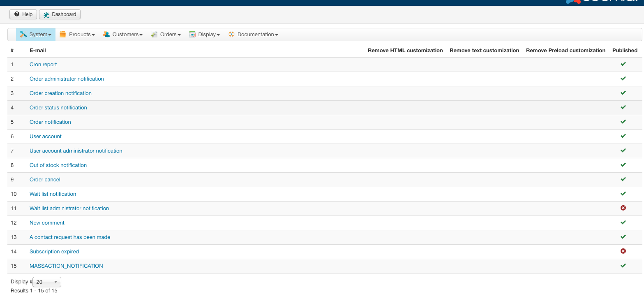Open Order creation notification e-mail
644x299 pixels.
tap(60, 93)
